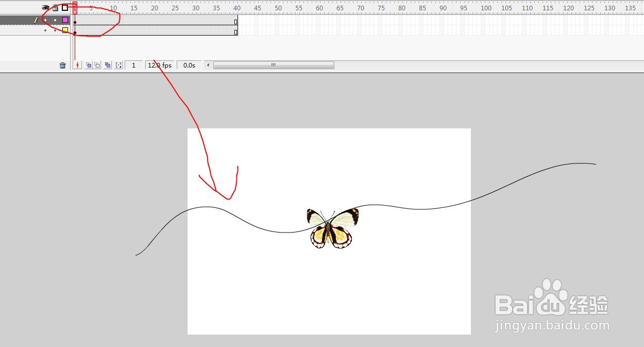Viewport: 644px width, 347px height.
Task: Toggle the visibility dot of the bottom layer
Action: click(45, 30)
